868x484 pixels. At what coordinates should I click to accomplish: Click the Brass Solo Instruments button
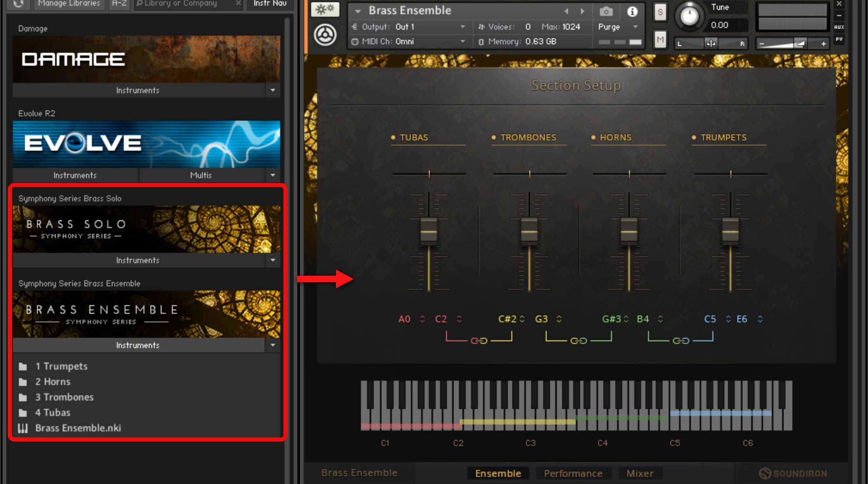click(x=138, y=261)
